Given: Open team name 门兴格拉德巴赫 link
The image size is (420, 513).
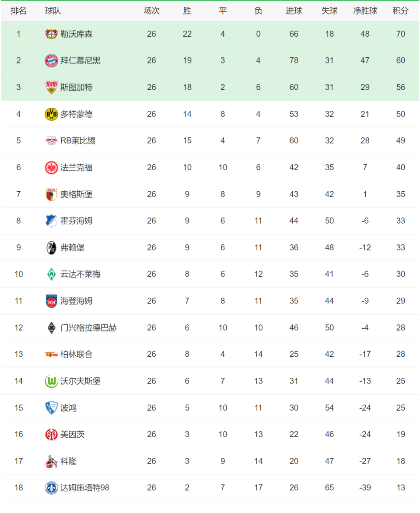Looking at the screenshot, I should pos(89,328).
